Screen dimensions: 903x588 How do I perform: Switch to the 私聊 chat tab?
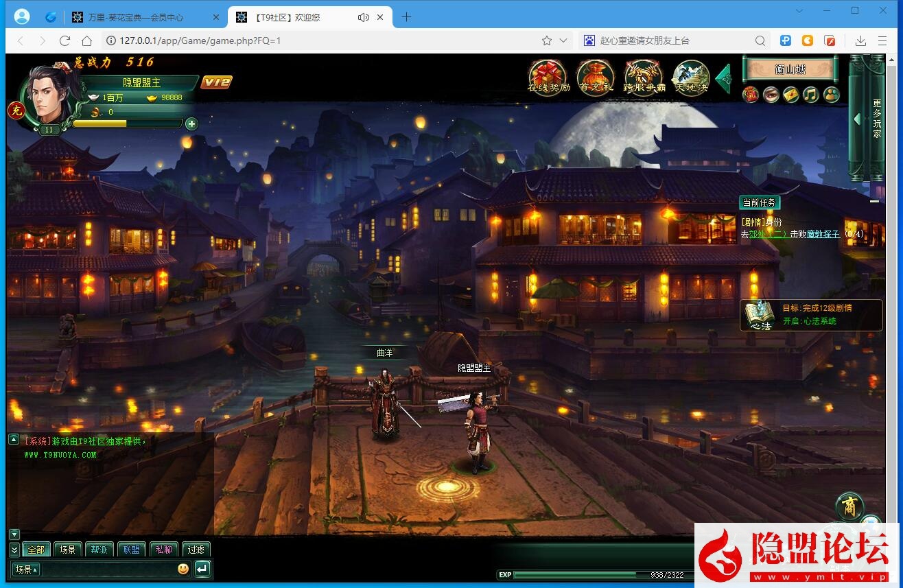pos(163,550)
